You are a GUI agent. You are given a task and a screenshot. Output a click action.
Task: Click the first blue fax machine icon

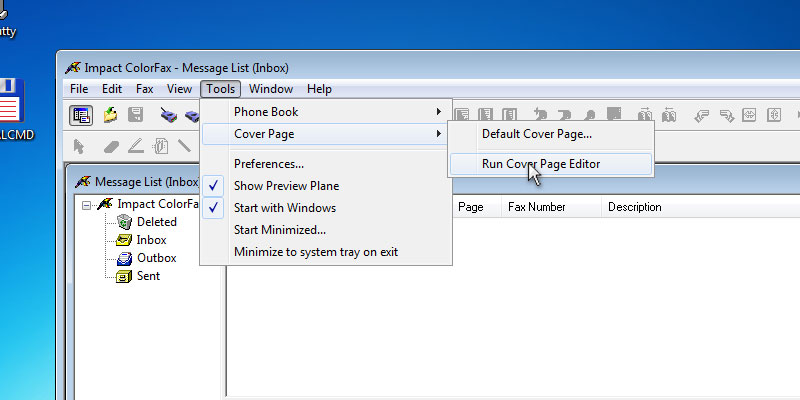click(168, 116)
